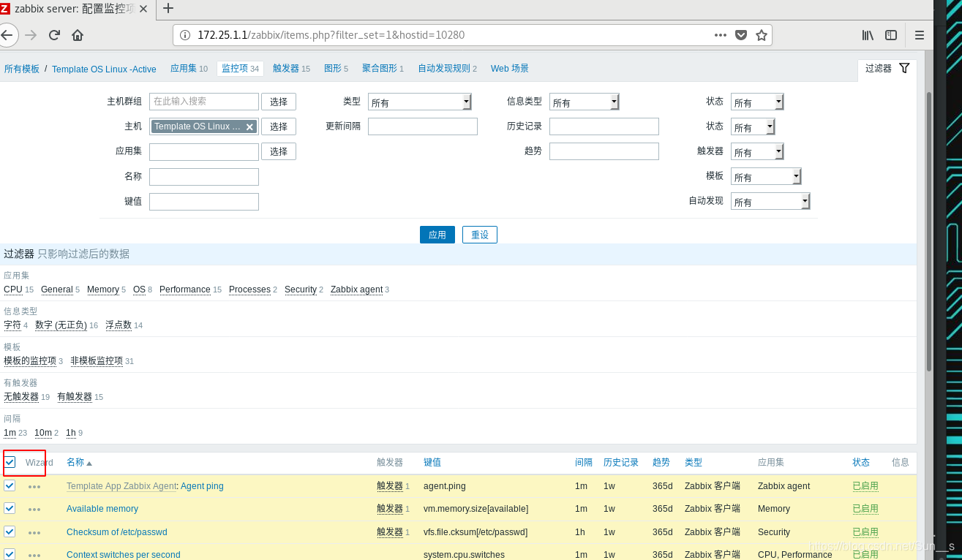962x560 pixels.
Task: Open the 触发器 filter dropdown
Action: coord(757,151)
